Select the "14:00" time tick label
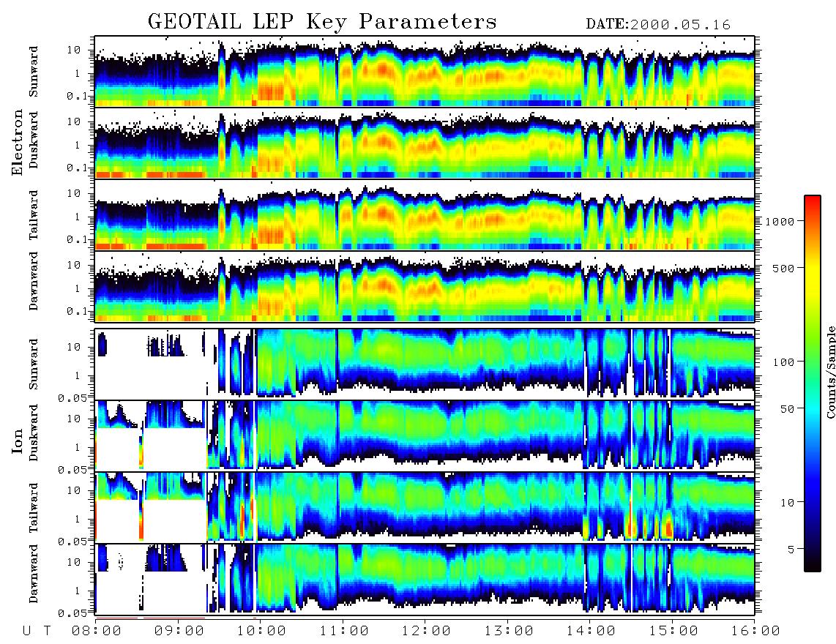Image resolution: width=836 pixels, height=644 pixels. 591,632
